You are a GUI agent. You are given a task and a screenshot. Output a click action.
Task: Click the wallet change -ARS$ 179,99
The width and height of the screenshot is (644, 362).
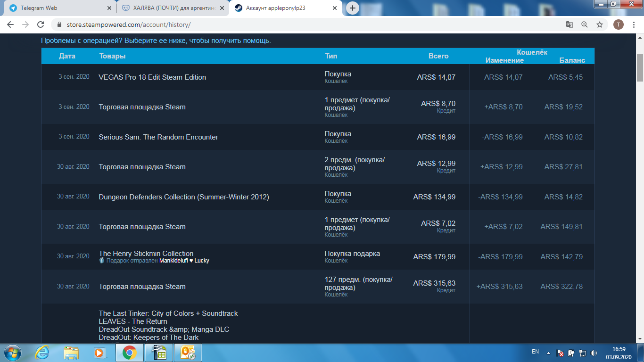(500, 257)
